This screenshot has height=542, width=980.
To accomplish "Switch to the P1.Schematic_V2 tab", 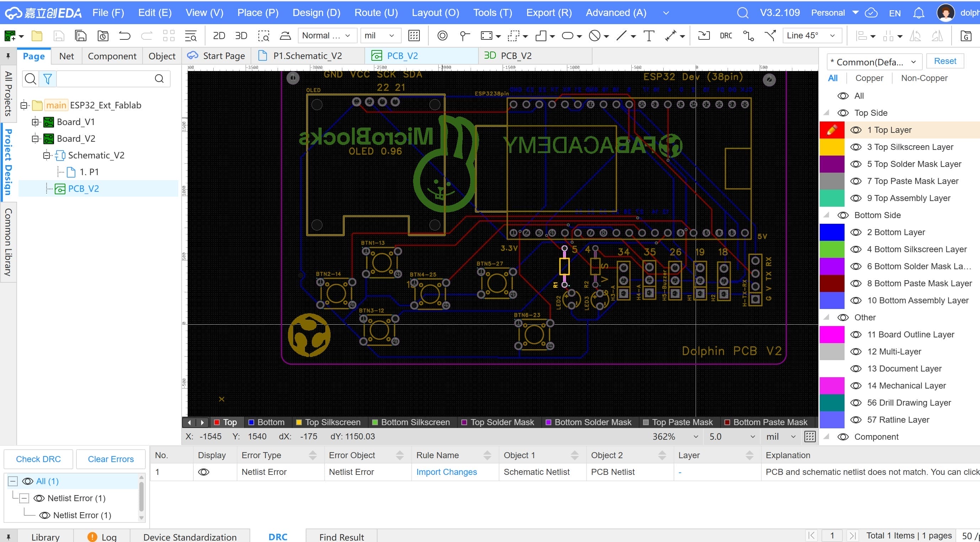I will pyautogui.click(x=307, y=56).
